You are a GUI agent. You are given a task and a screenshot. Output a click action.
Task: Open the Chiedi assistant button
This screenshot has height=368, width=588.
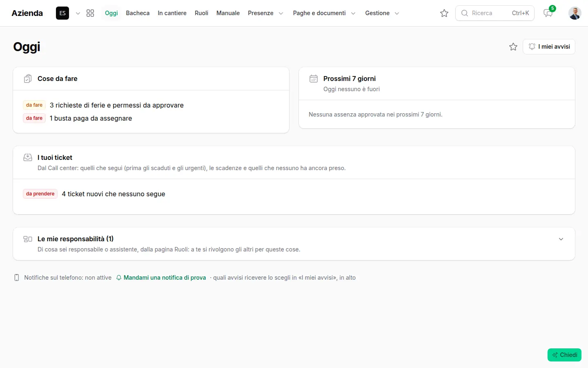pos(564,355)
